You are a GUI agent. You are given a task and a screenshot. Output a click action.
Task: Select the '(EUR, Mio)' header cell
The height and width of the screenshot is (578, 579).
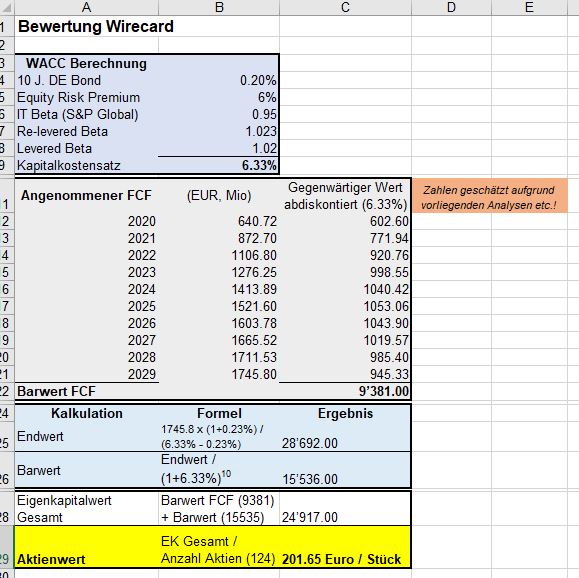[x=219, y=196]
